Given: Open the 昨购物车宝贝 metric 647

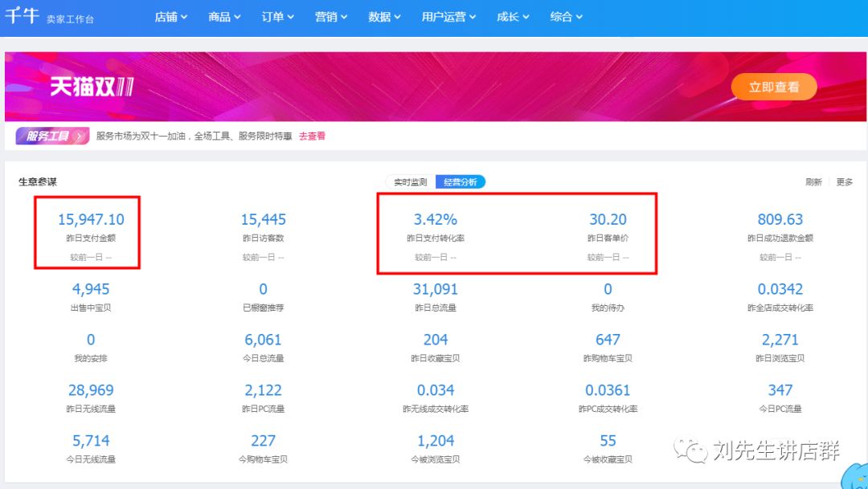Looking at the screenshot, I should (x=608, y=340).
